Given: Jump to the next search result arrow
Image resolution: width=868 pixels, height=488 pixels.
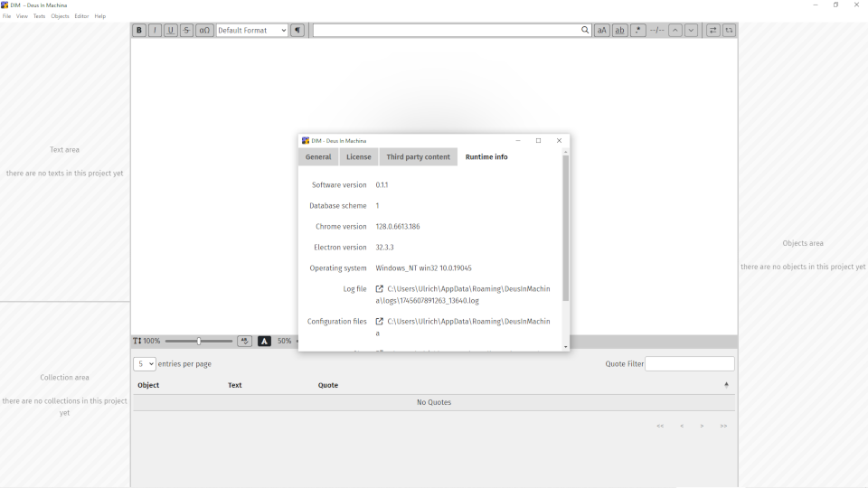Looking at the screenshot, I should (692, 31).
